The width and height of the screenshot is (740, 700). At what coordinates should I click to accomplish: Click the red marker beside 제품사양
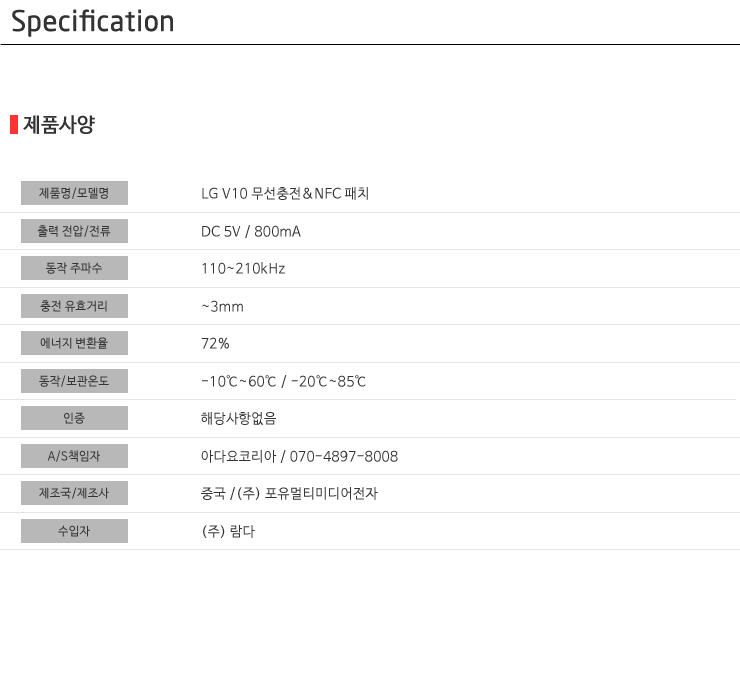[14, 125]
